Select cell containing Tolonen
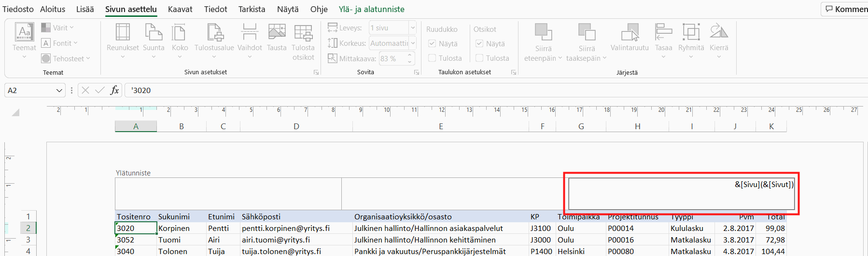The height and width of the screenshot is (256, 868). pyautogui.click(x=182, y=251)
